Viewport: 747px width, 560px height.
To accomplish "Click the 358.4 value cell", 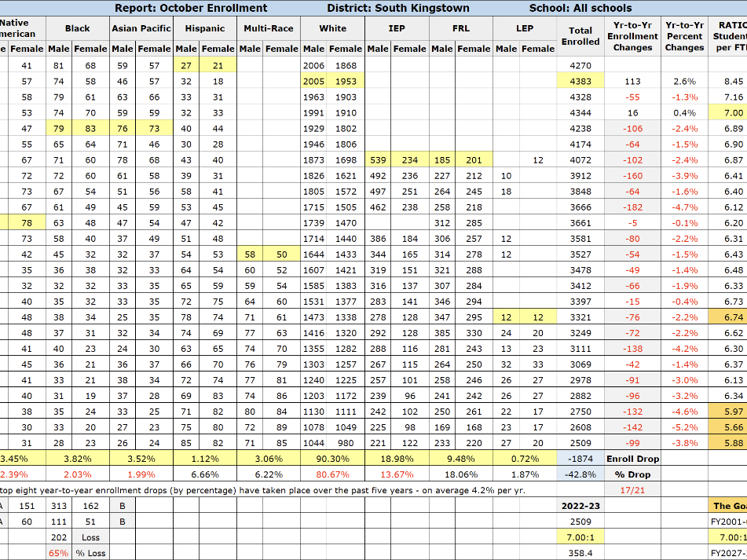I will (x=580, y=553).
